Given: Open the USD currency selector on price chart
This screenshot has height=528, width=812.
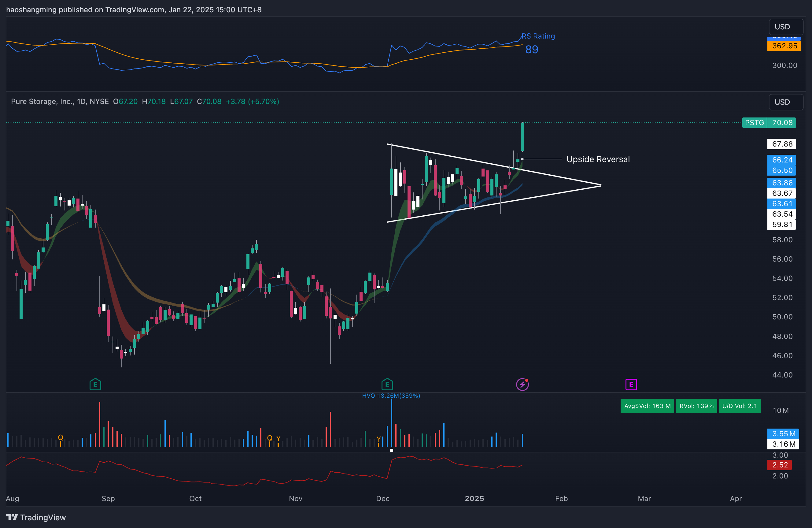Looking at the screenshot, I should [x=785, y=102].
